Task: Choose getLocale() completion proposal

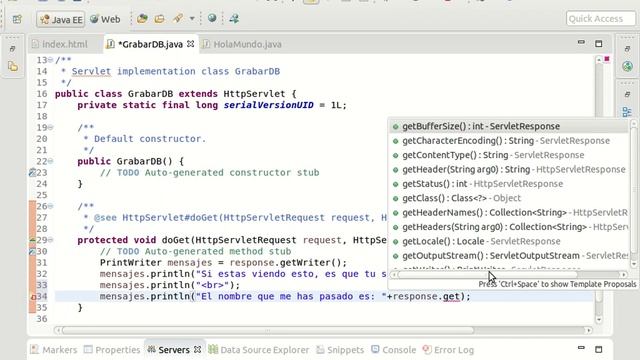Action: [509, 242]
